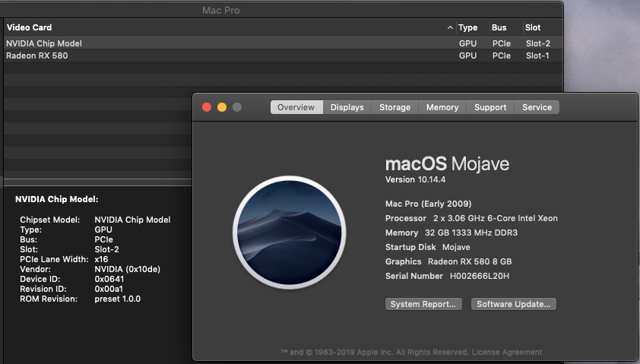Click the macOS Mojave desert icon
This screenshot has width=640, height=364.
tap(290, 233)
